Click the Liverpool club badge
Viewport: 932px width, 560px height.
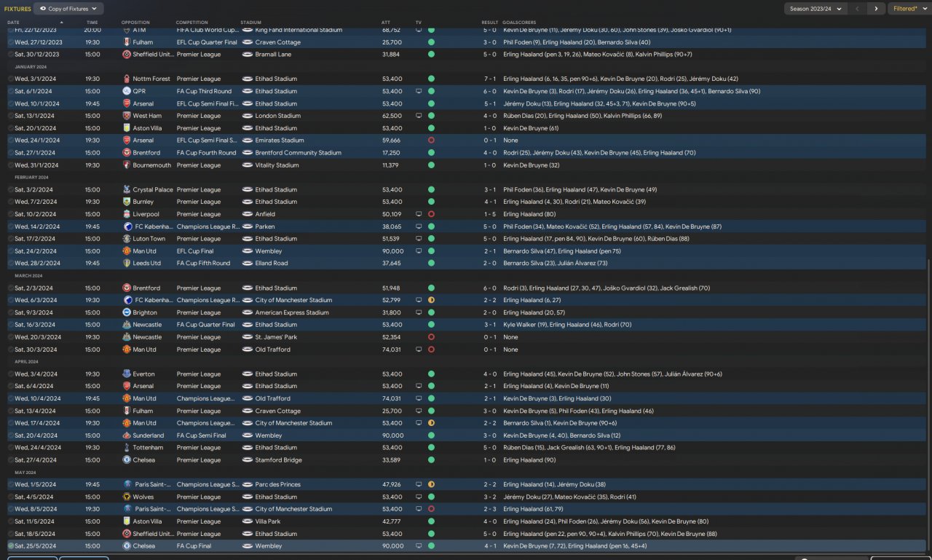(127, 214)
